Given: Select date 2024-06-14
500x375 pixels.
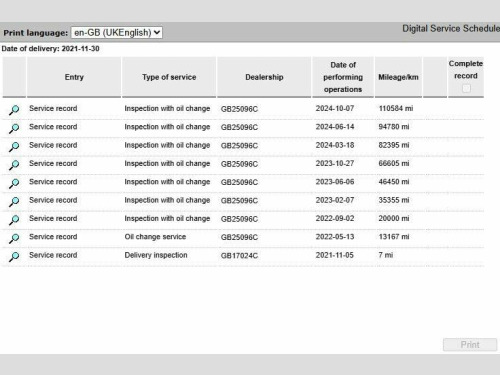Looking at the screenshot, I should [335, 127].
